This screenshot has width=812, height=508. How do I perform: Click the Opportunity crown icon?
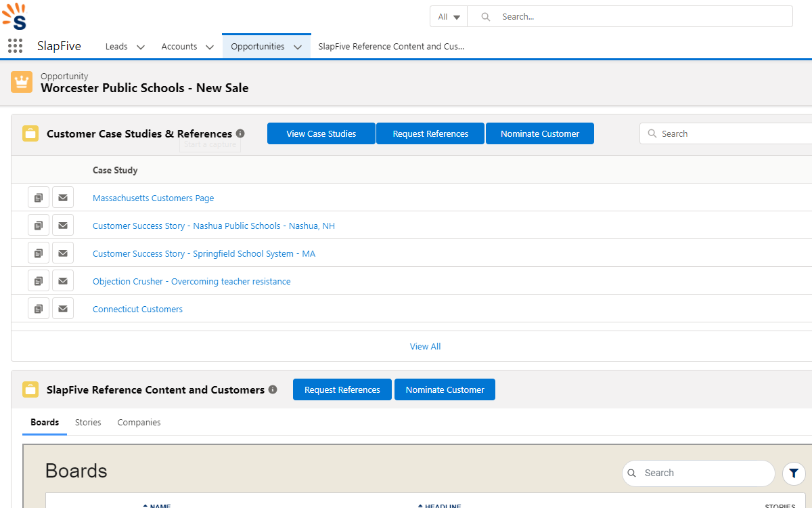[x=22, y=82]
